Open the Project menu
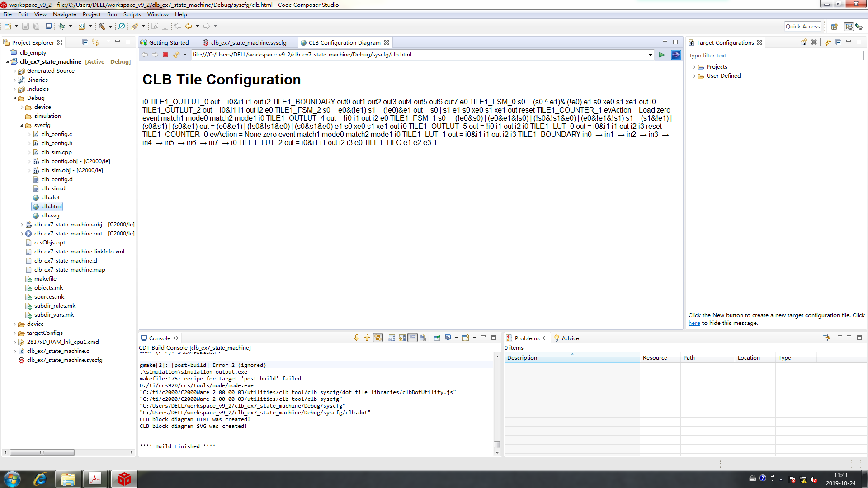This screenshot has width=868, height=488. 91,14
